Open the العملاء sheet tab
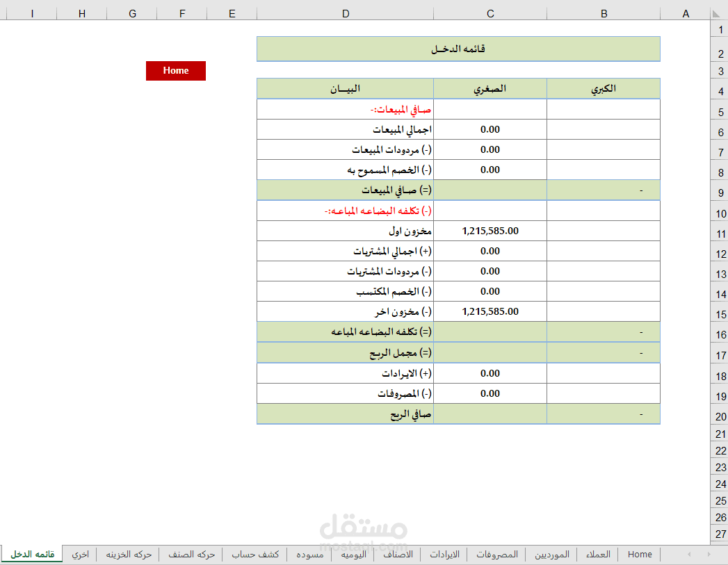 598,555
